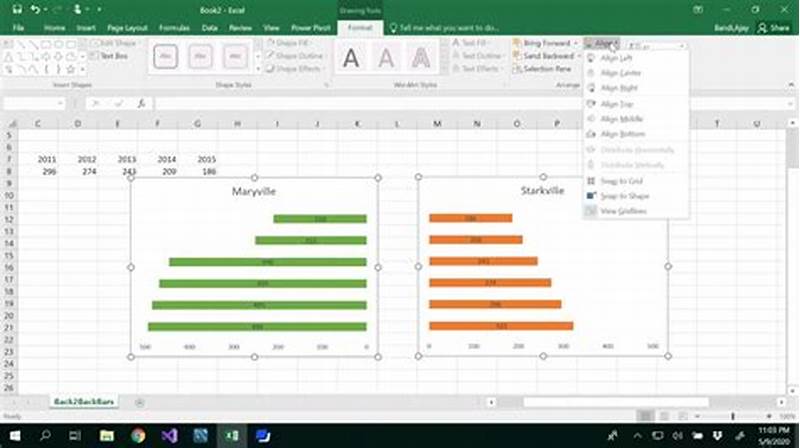Insert a Text Box

click(x=109, y=56)
